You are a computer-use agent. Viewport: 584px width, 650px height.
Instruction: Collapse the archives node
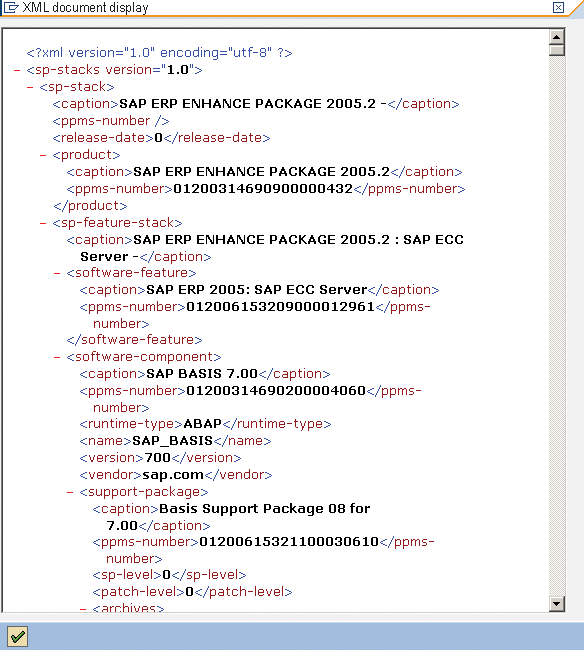[83, 609]
